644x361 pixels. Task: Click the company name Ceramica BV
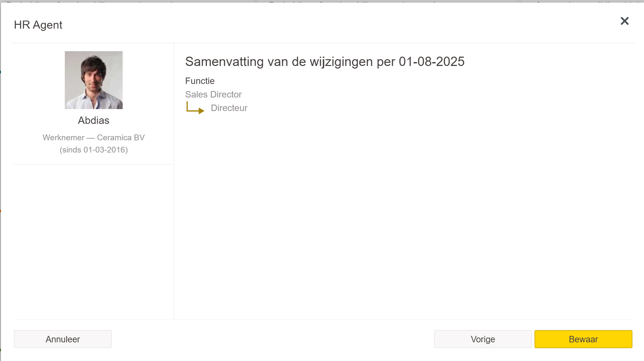point(121,137)
